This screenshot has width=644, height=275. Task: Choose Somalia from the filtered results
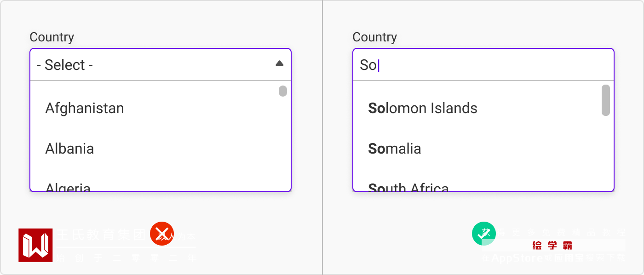395,149
